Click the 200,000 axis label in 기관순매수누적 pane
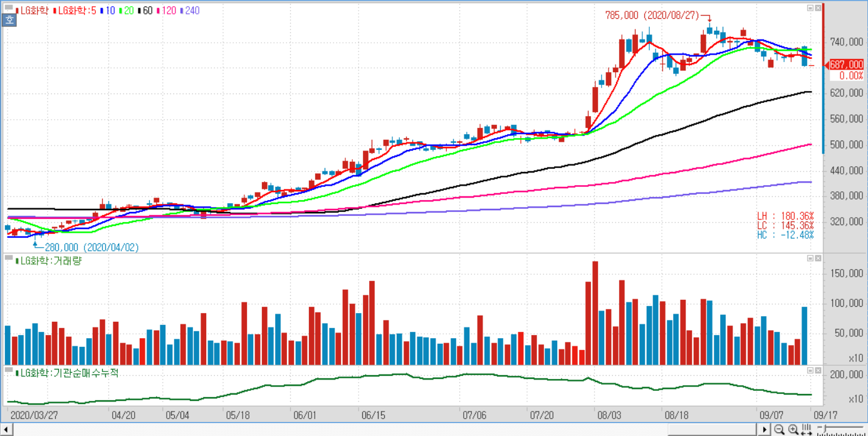Screen dimensions: 868x436 click(847, 375)
